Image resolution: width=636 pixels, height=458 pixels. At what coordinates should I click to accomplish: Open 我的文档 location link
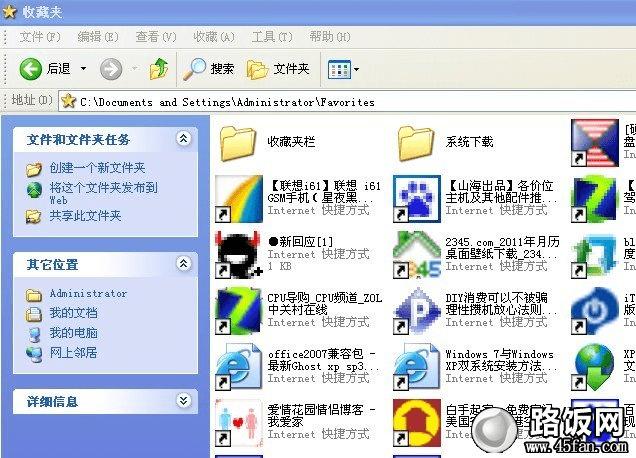coord(73,313)
